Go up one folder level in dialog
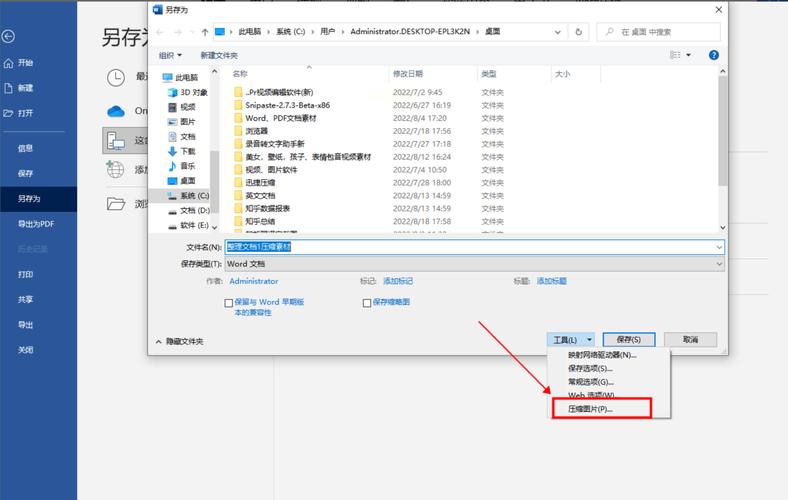Image resolution: width=788 pixels, height=500 pixels. (x=205, y=32)
